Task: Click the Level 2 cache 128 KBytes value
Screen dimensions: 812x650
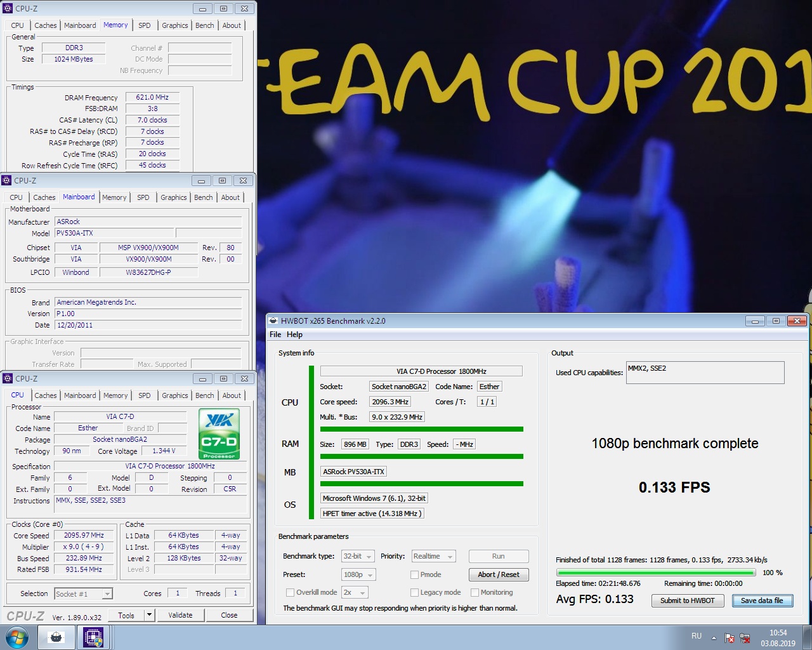Action: [x=184, y=559]
